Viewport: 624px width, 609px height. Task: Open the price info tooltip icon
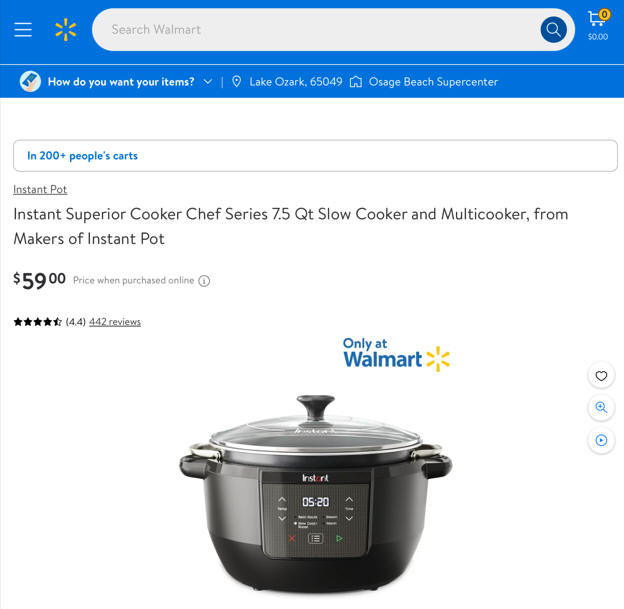(204, 281)
